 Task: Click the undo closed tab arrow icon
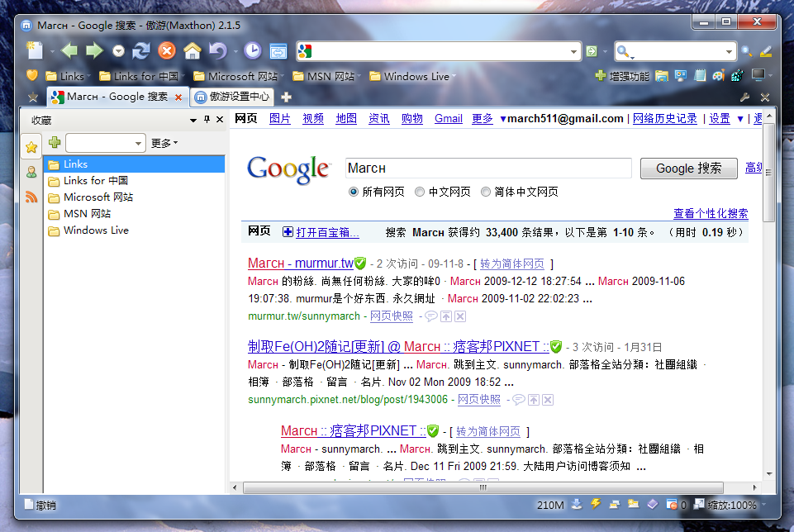pos(218,50)
